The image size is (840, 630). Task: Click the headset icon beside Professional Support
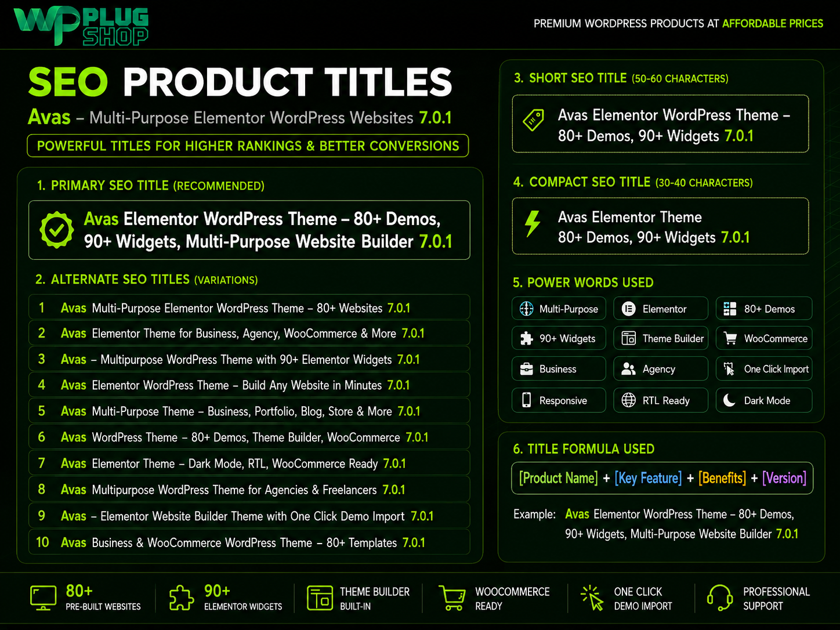tap(720, 598)
